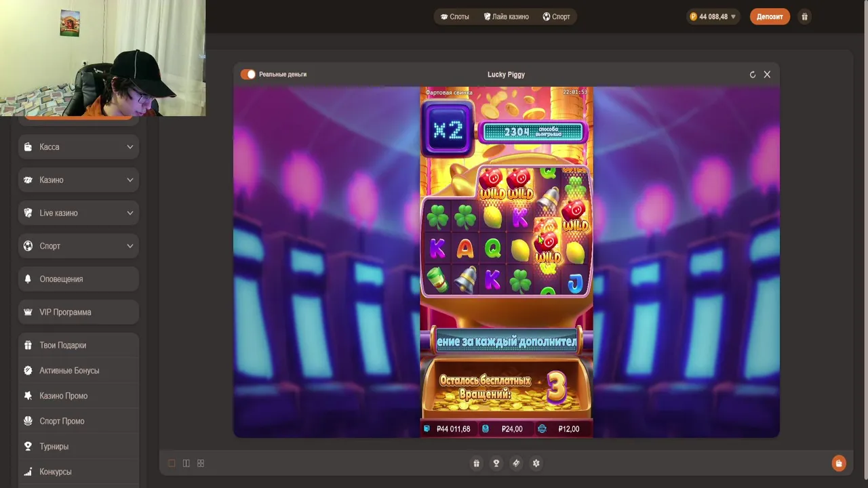Open the Слоты top navigation tab

coord(454,16)
